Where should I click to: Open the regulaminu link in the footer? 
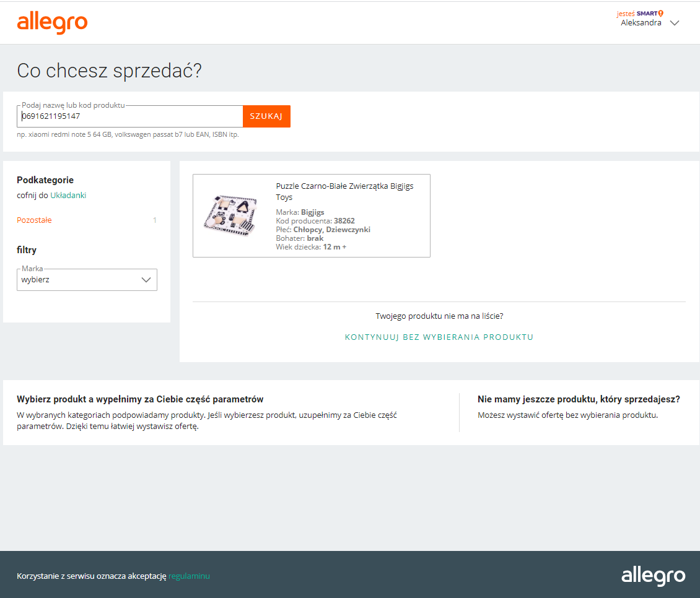point(189,576)
